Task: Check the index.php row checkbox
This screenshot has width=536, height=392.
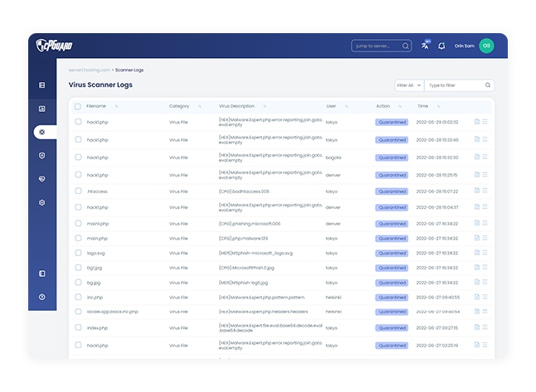Action: click(78, 327)
